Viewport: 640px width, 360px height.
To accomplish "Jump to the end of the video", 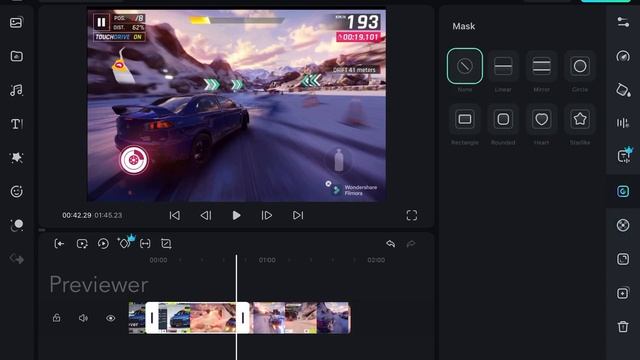I will click(x=298, y=215).
